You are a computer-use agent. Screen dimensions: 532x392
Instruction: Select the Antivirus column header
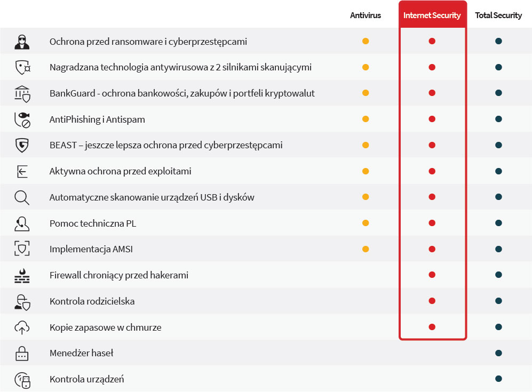point(366,15)
